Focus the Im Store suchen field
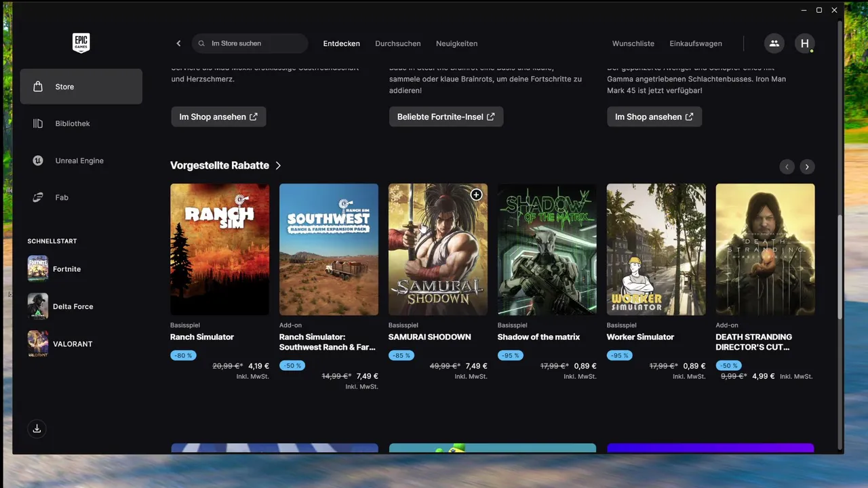Viewport: 868px width, 488px height. (x=250, y=43)
